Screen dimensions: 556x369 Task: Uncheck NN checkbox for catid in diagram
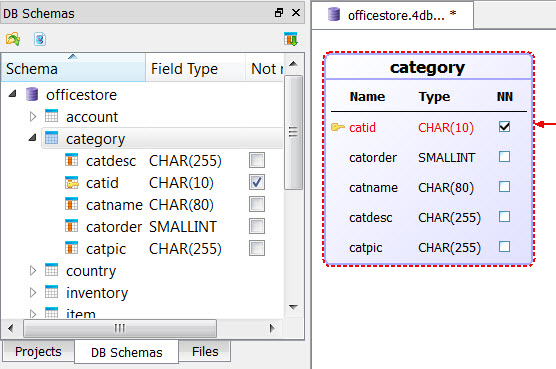[x=505, y=127]
